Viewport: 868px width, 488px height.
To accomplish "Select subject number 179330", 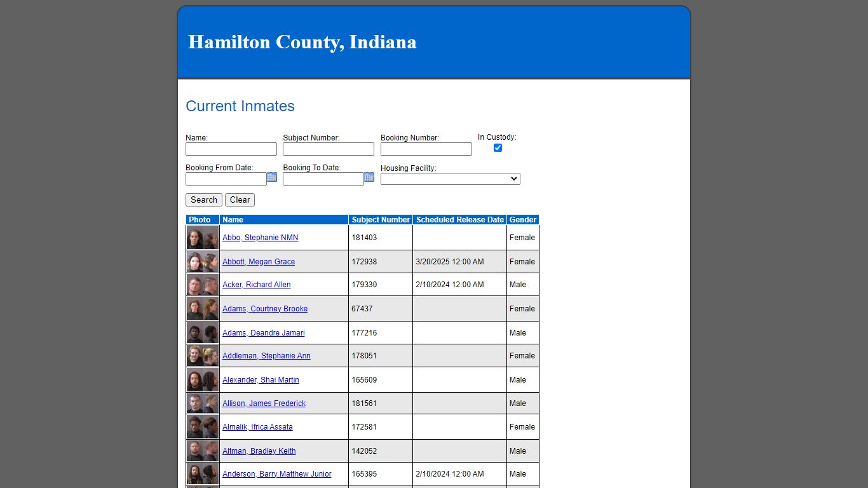I will point(364,285).
